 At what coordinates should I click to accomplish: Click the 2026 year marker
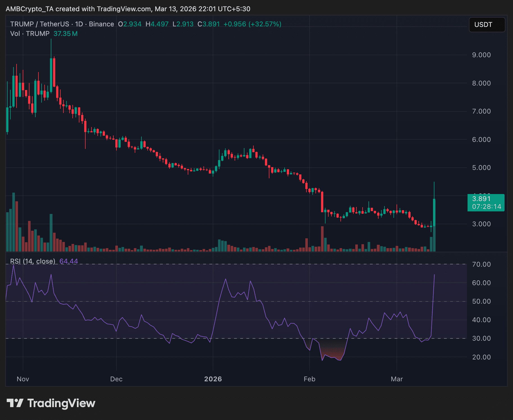(x=213, y=379)
